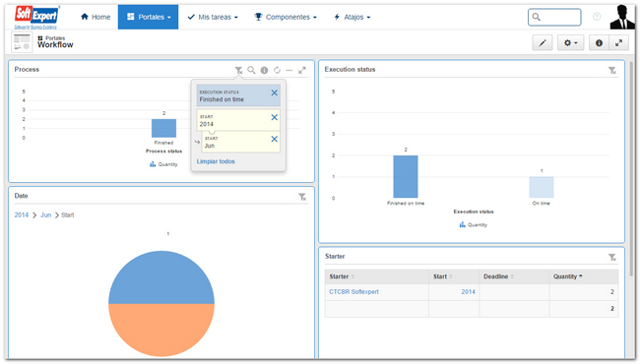
Task: Click the Limpiar todos link
Action: point(216,161)
